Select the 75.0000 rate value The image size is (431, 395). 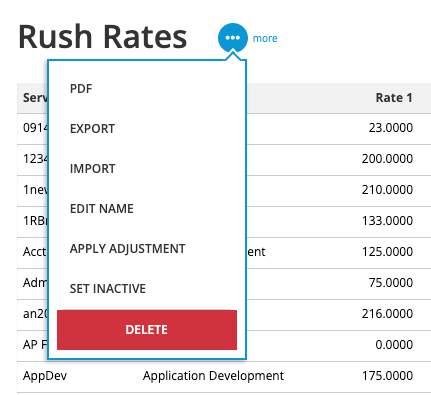pos(391,283)
